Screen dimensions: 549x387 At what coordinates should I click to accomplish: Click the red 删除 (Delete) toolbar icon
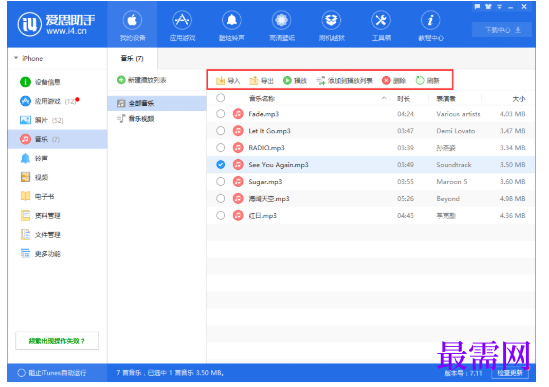point(386,81)
